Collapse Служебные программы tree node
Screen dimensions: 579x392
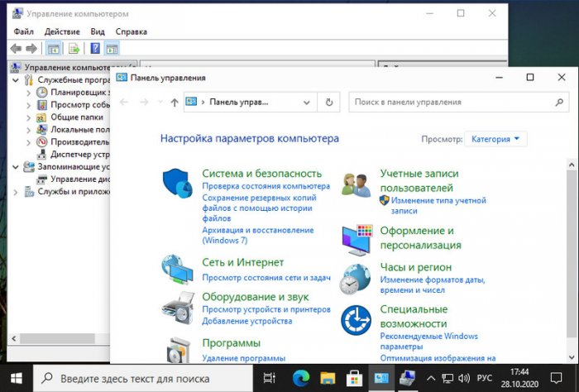click(16, 80)
